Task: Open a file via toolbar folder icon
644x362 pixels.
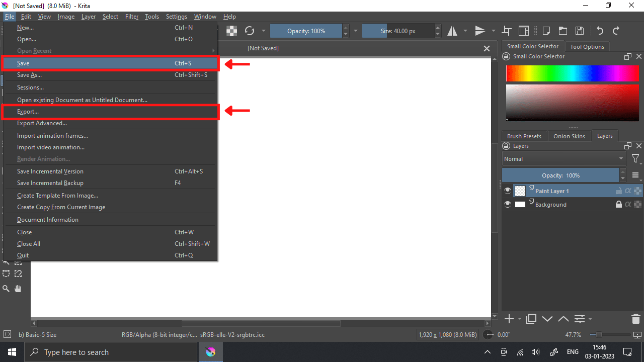Action: 562,31
